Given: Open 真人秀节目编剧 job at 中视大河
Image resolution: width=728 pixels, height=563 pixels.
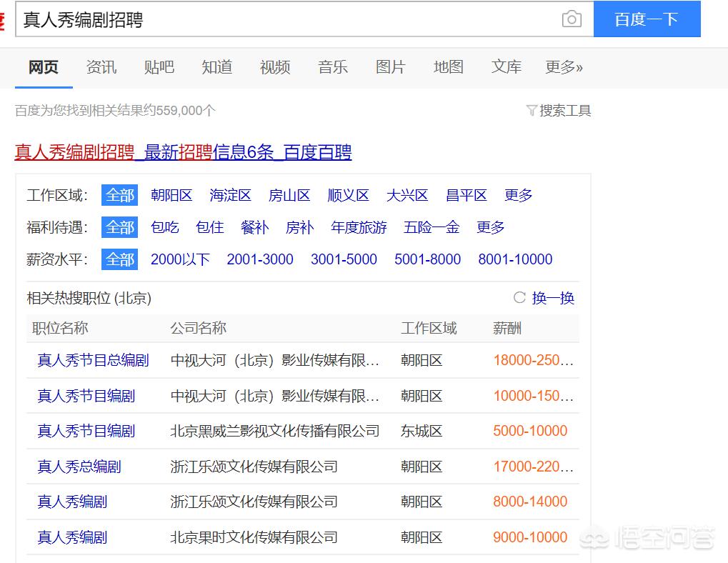Looking at the screenshot, I should [x=86, y=396].
